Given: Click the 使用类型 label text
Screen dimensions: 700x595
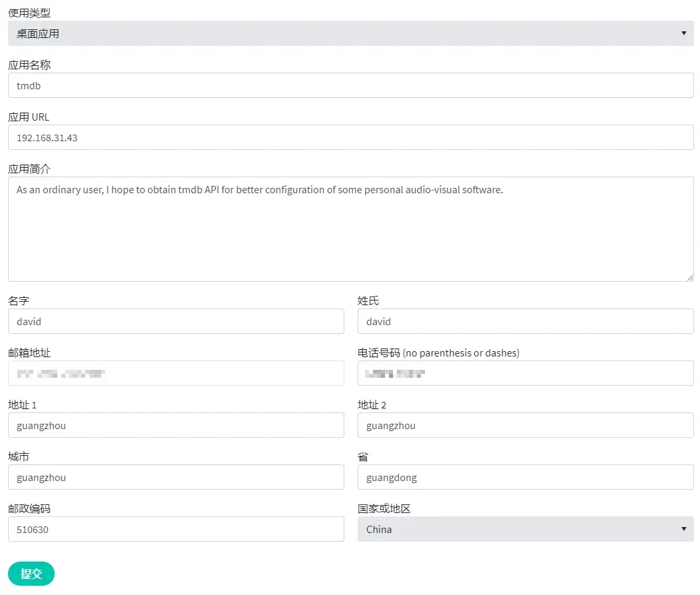Looking at the screenshot, I should (29, 13).
